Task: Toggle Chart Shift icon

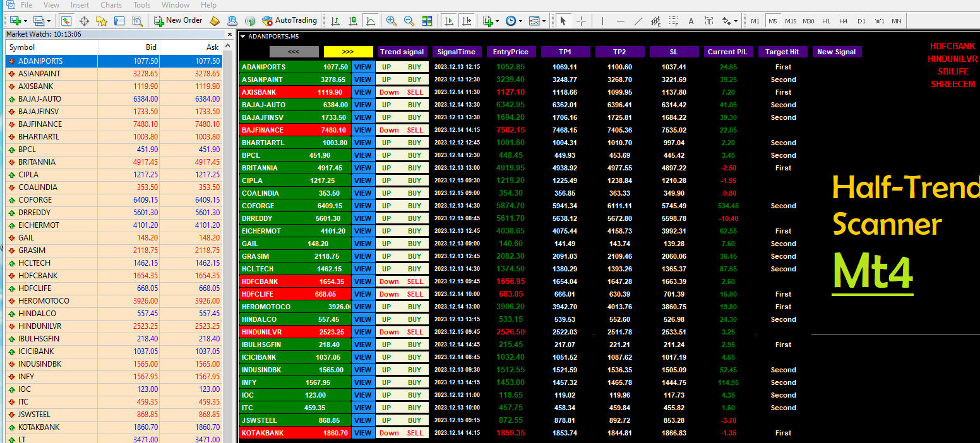Action: (x=467, y=21)
